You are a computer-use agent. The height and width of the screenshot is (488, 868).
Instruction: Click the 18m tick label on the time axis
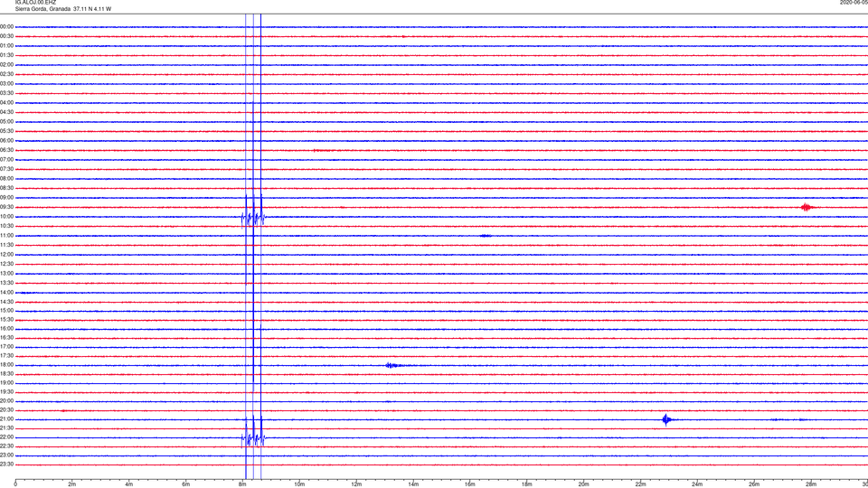(x=527, y=484)
